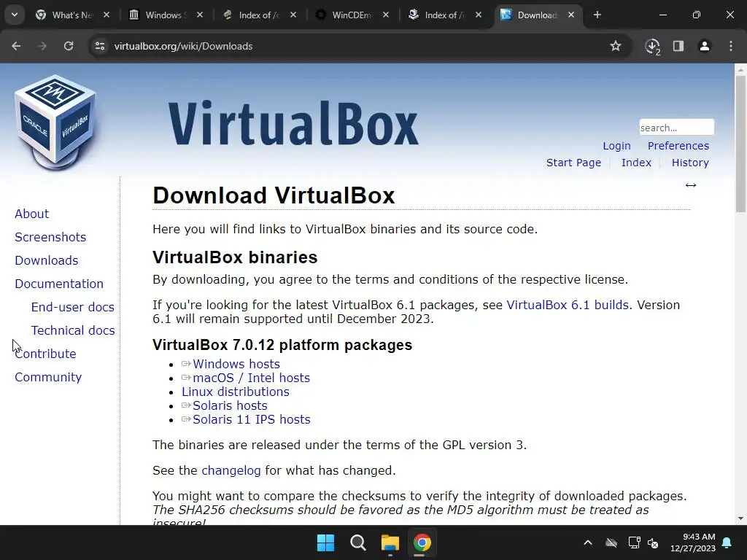Open Screenshots in the sidebar

pos(50,237)
